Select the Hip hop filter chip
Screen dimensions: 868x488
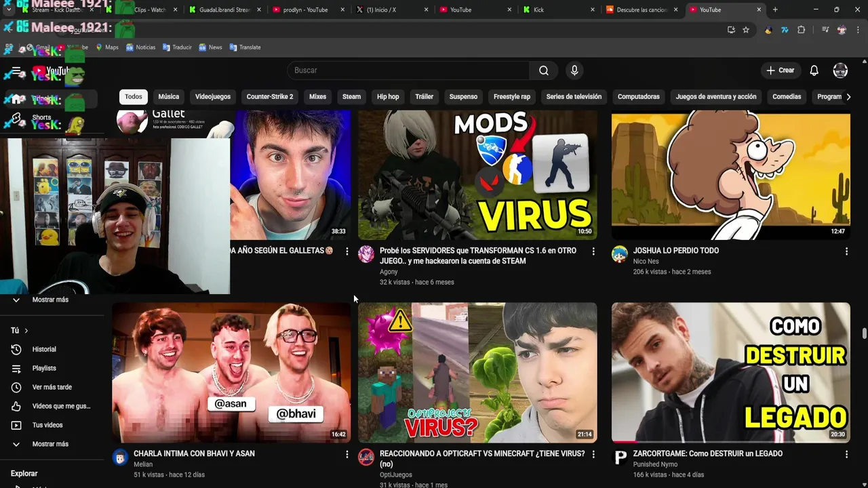388,97
